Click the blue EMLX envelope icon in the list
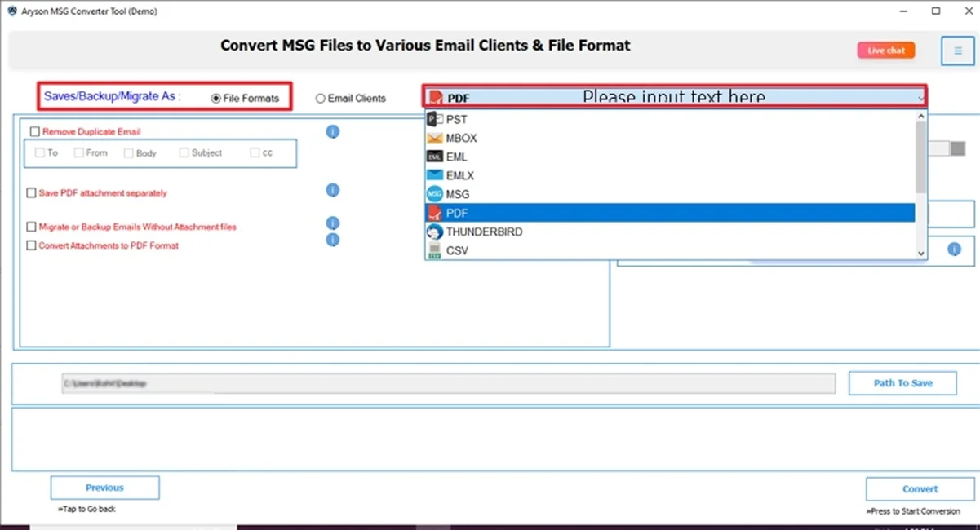980x530 pixels. (x=435, y=175)
